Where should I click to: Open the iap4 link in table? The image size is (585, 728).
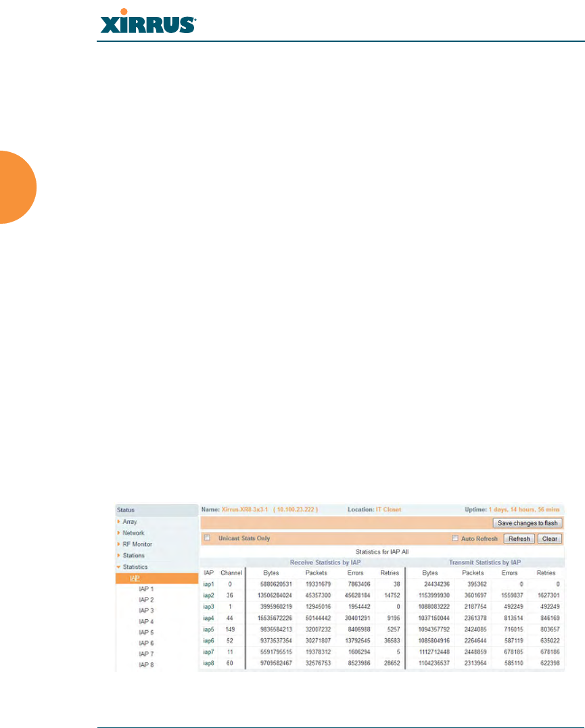(208, 618)
